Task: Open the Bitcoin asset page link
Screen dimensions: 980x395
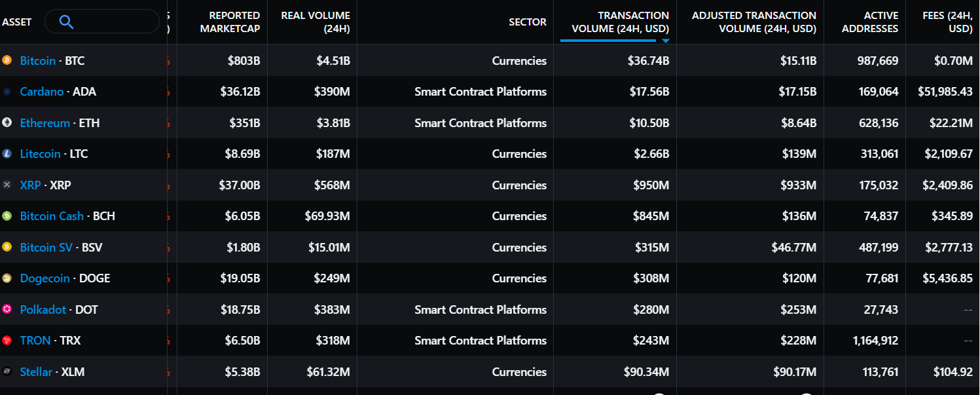Action: (37, 60)
